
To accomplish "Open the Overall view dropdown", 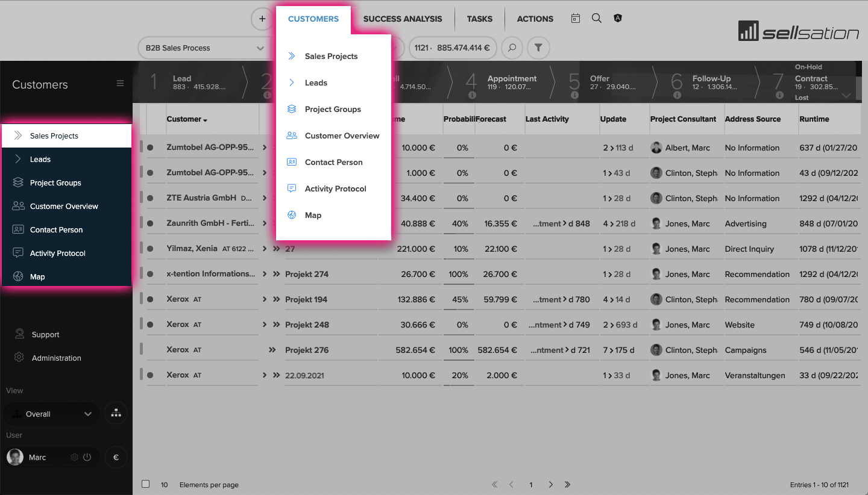I will (51, 414).
